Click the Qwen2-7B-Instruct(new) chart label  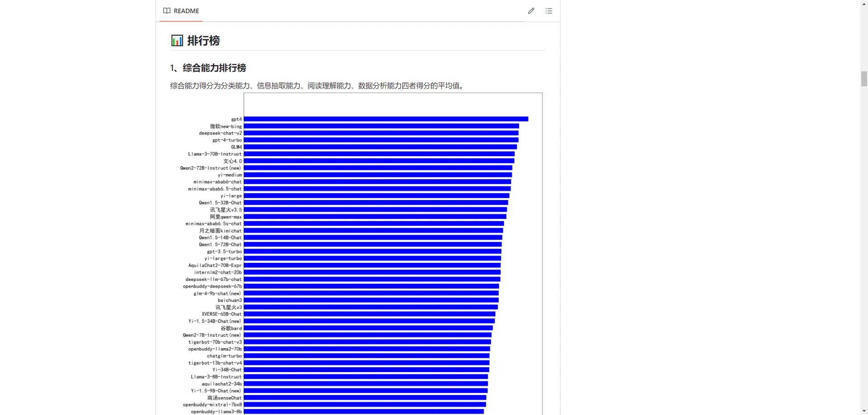pyautogui.click(x=212, y=335)
